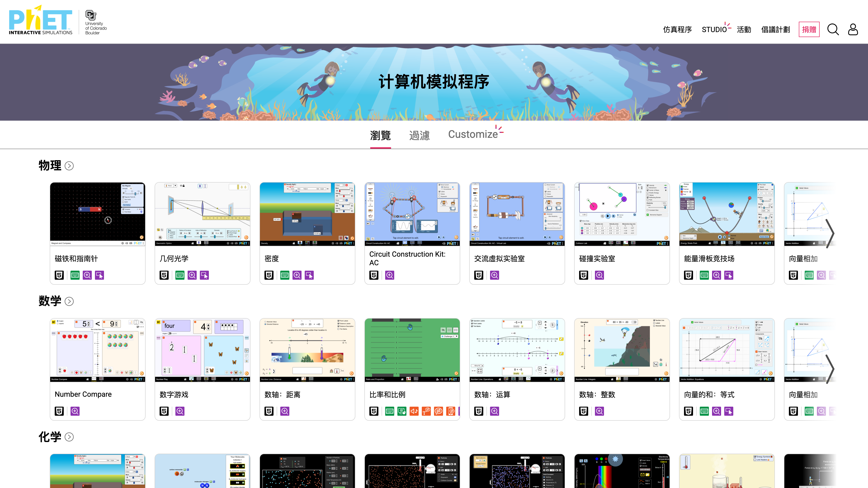
Task: Click interactive highlights icon on 磁铁和指南针 card
Action: click(99, 275)
